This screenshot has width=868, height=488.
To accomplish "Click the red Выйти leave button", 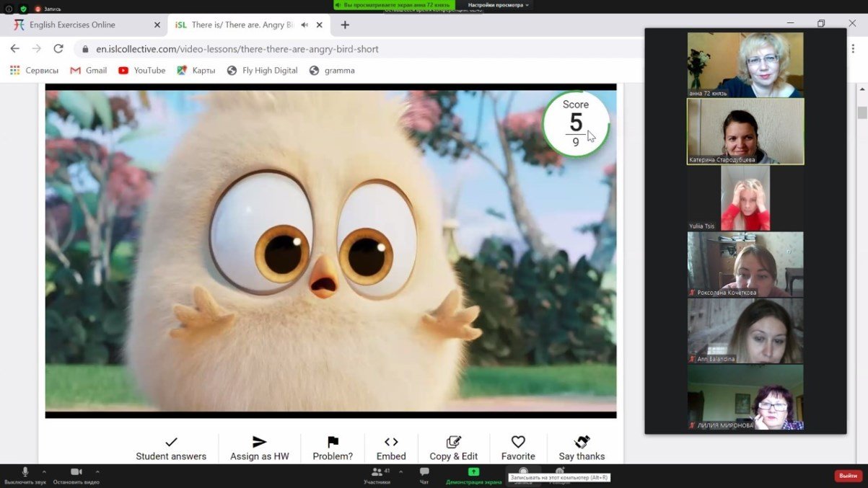I will point(848,476).
